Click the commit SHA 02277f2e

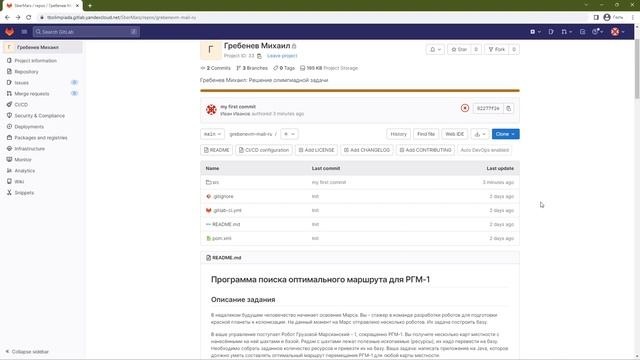pyautogui.click(x=488, y=108)
